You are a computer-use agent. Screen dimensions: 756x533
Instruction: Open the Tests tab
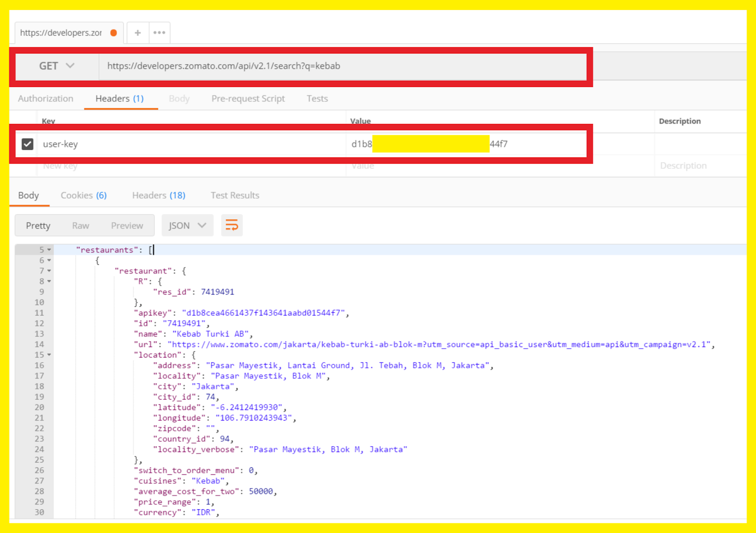pos(317,98)
